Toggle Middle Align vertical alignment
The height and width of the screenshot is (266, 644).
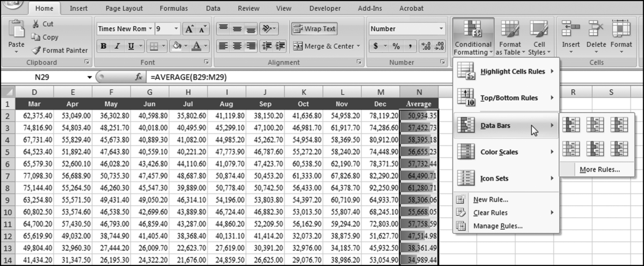pyautogui.click(x=237, y=29)
